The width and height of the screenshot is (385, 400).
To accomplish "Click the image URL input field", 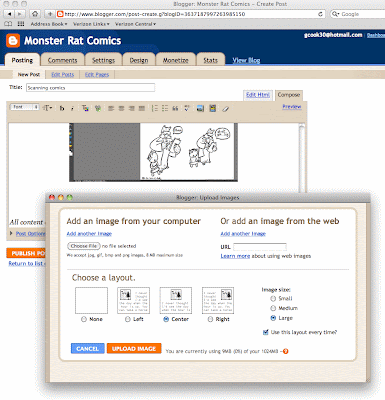I will click(260, 247).
